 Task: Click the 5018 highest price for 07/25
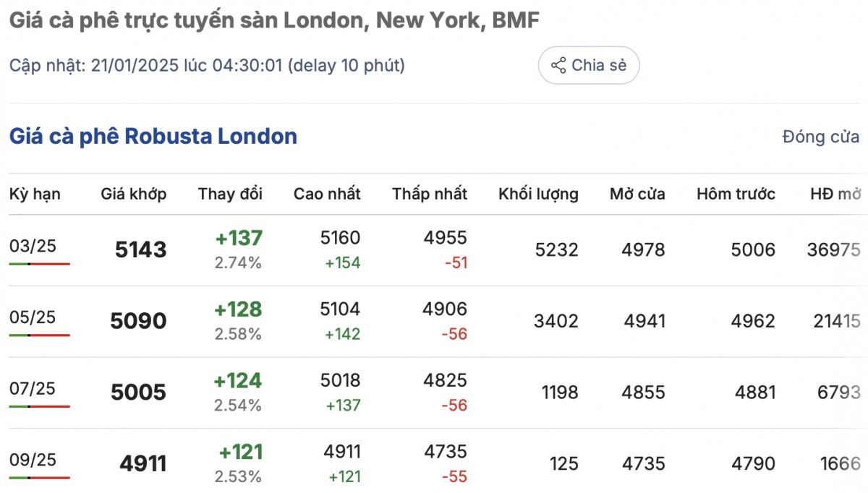340,380
